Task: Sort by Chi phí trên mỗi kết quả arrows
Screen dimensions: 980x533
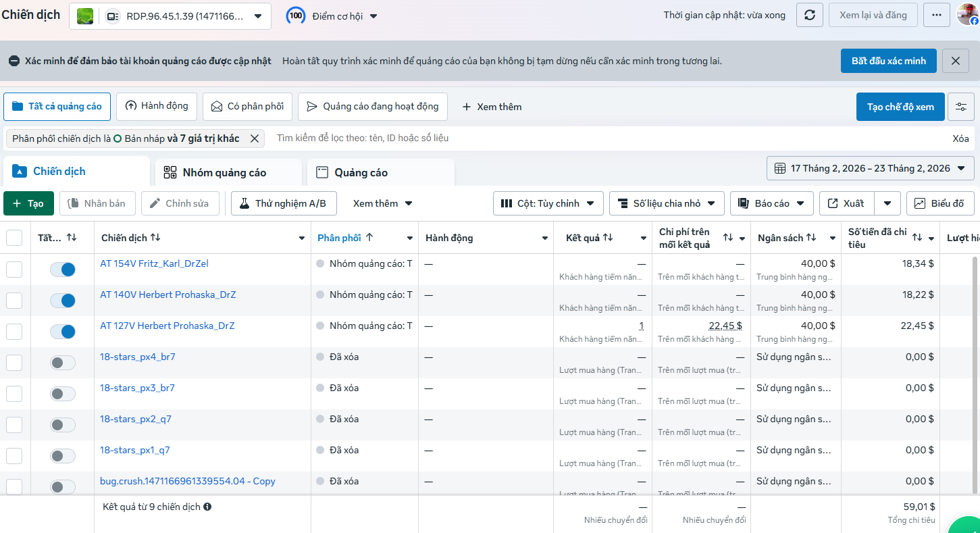Action: tap(728, 238)
